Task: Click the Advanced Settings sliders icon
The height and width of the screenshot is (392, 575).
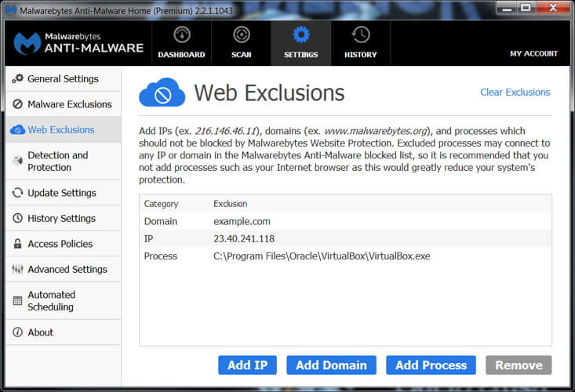Action: 17,269
